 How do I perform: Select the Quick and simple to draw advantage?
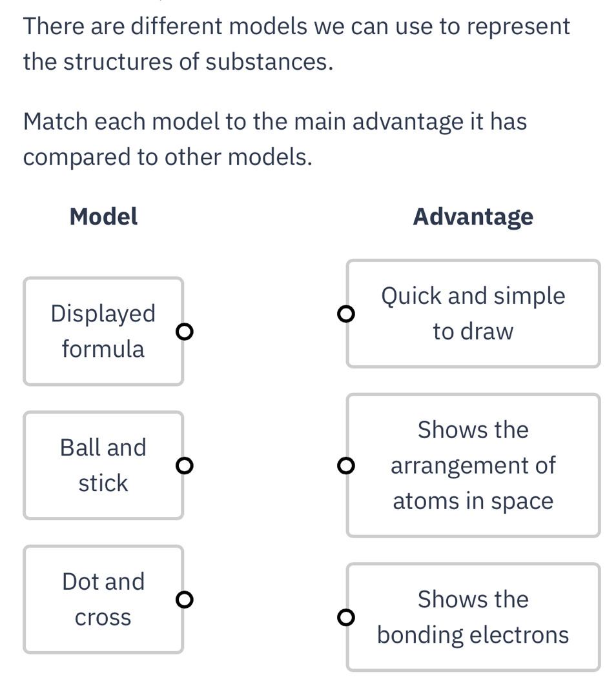click(473, 314)
